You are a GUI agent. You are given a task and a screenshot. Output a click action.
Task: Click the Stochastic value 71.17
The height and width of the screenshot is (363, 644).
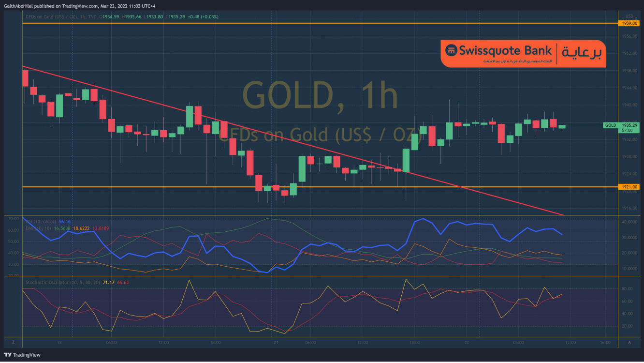point(109,282)
